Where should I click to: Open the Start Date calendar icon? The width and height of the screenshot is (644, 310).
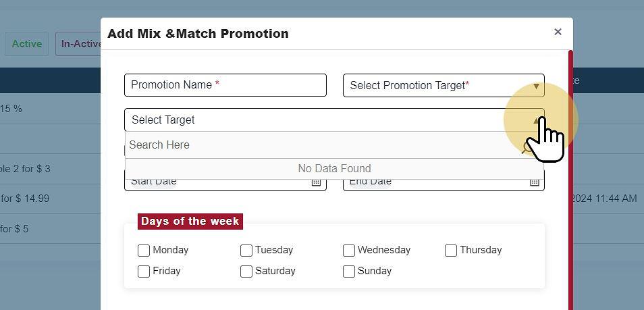click(x=316, y=182)
